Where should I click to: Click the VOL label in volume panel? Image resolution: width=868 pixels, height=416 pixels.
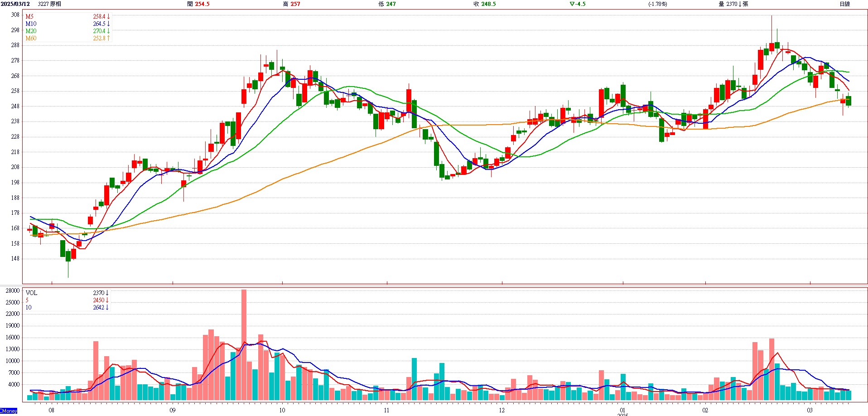pos(31,293)
